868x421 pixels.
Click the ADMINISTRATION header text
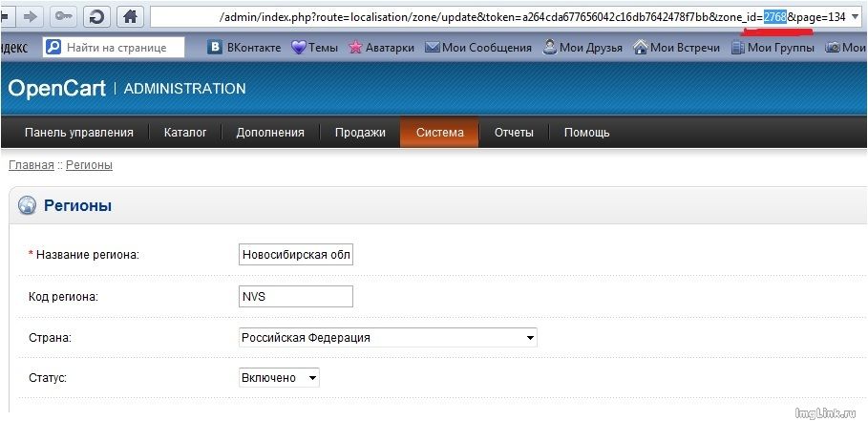tap(185, 89)
